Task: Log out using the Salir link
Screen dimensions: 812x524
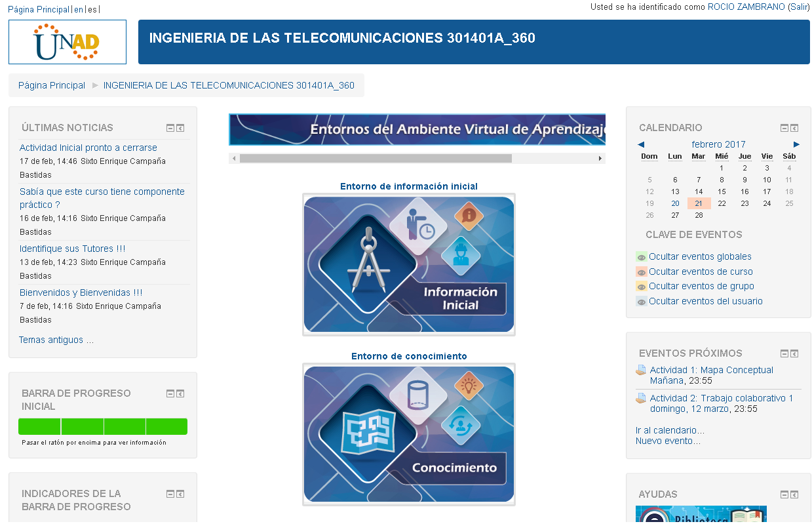Action: tap(798, 7)
